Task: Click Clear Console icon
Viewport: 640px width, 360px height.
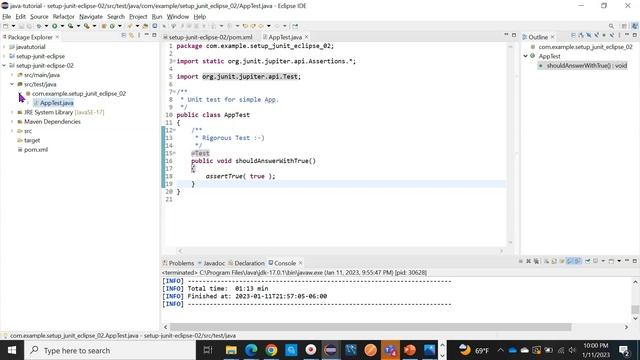Action: coord(546,261)
